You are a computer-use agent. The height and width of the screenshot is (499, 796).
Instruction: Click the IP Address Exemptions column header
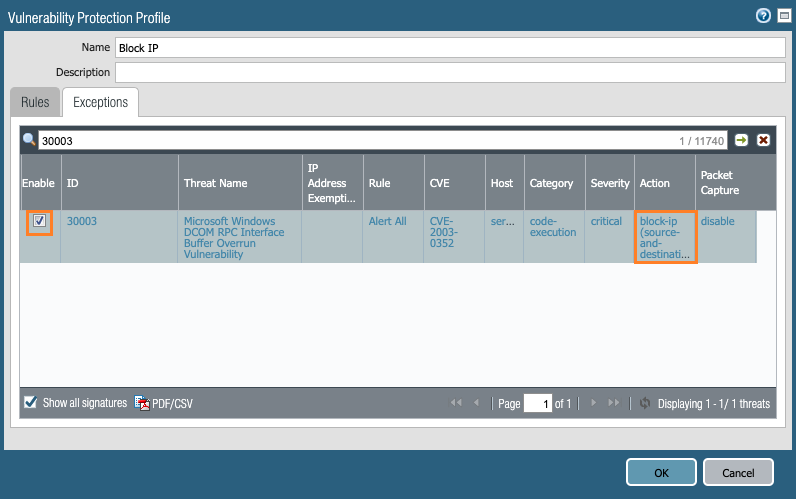pos(333,183)
